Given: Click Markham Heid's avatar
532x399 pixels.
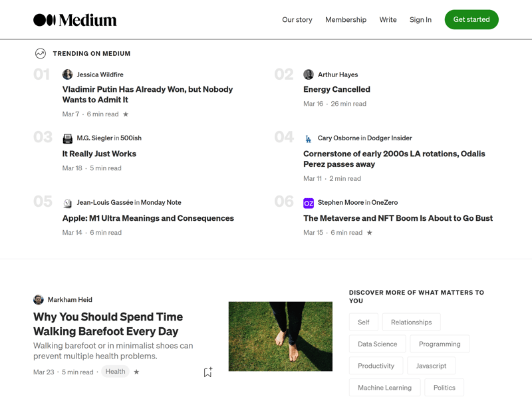Looking at the screenshot, I should [39, 300].
